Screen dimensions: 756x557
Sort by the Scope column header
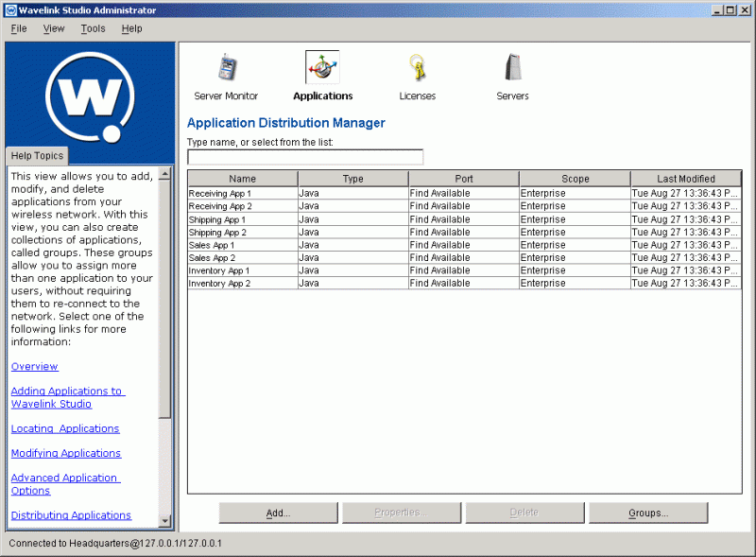[575, 179]
